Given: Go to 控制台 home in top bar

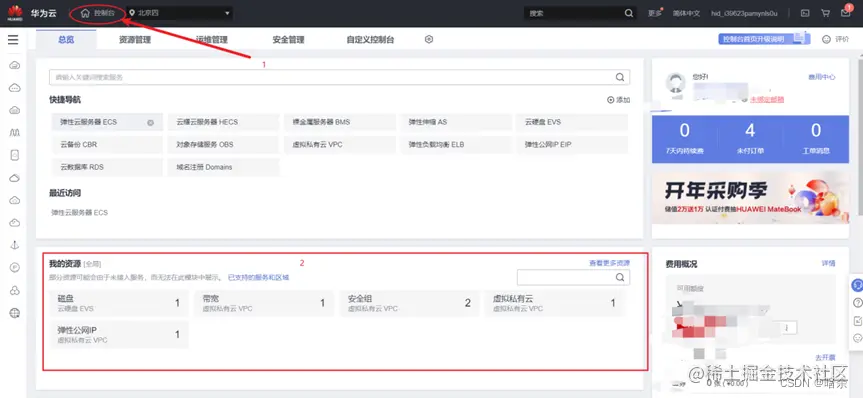Looking at the screenshot, I should pyautogui.click(x=98, y=13).
